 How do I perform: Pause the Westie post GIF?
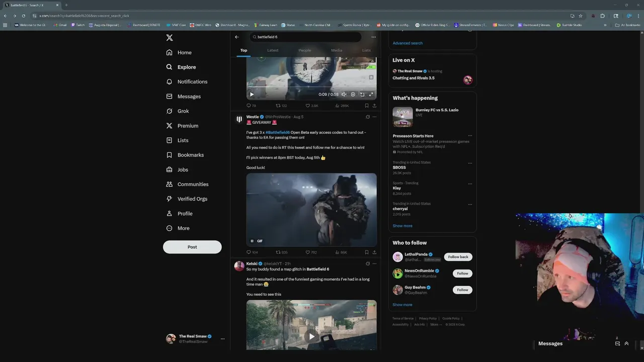tap(252, 241)
